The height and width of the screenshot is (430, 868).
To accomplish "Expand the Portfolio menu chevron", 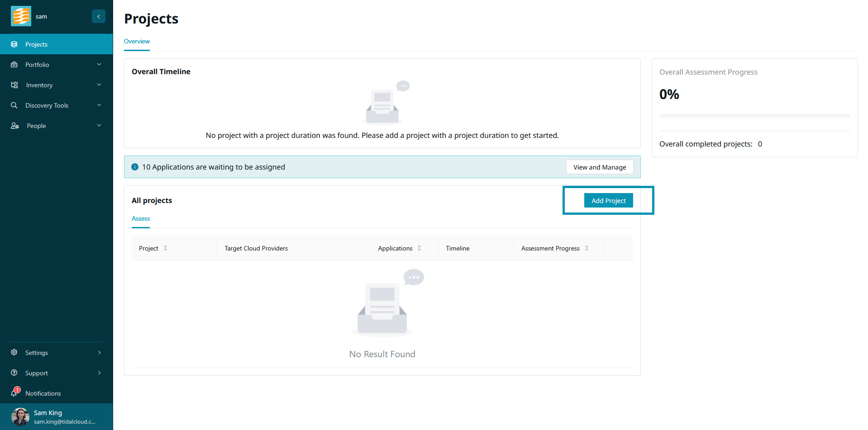I will coord(99,65).
